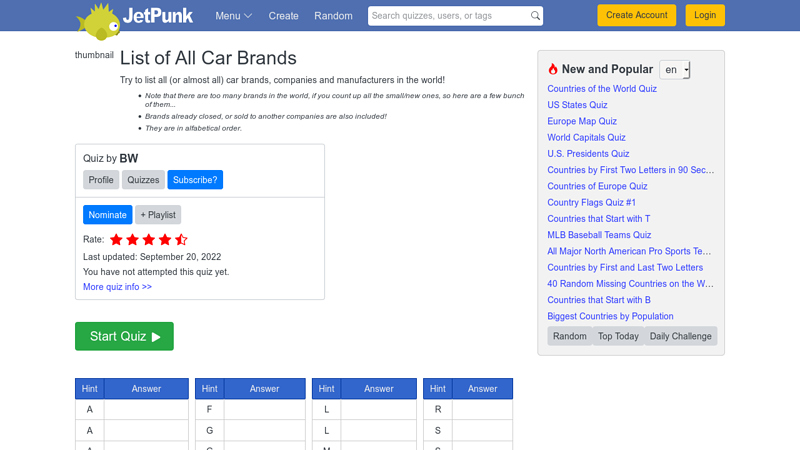Screen dimensions: 800x450
Task: Open World Capitals Quiz link
Action: pyautogui.click(x=586, y=138)
